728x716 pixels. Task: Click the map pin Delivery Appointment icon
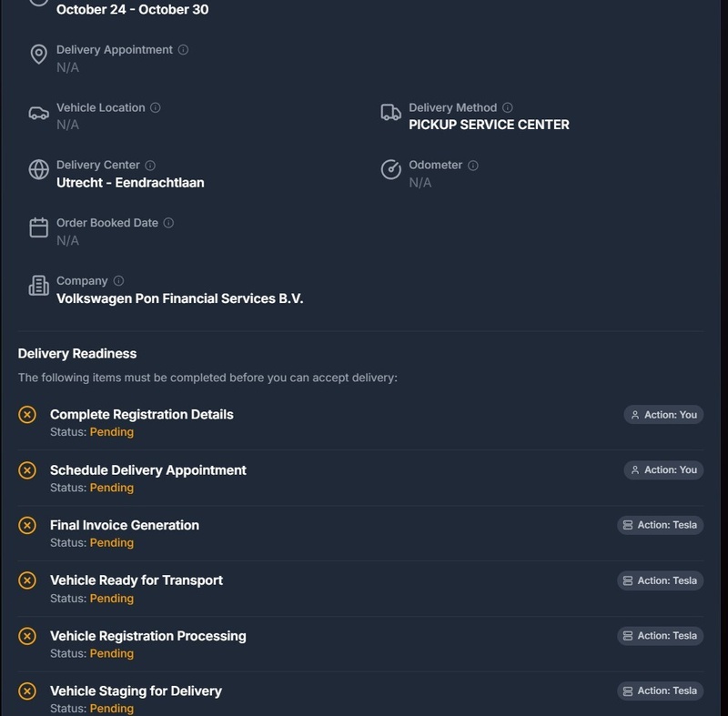click(x=38, y=55)
